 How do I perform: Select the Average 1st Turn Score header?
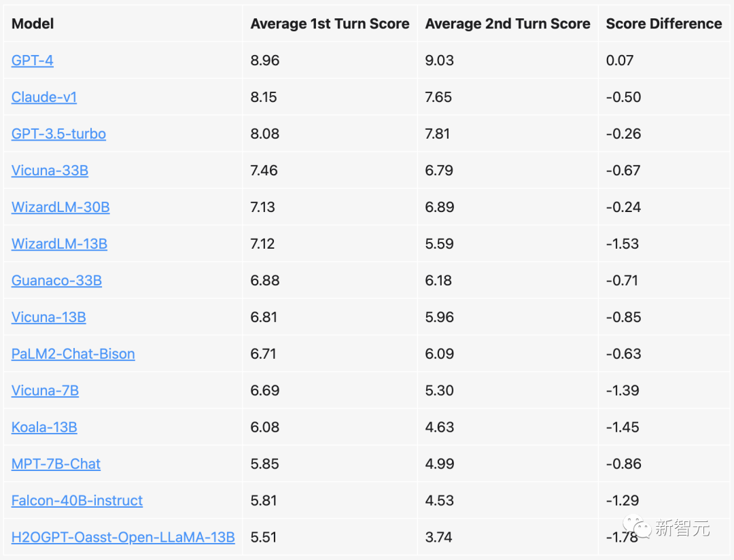coord(330,24)
